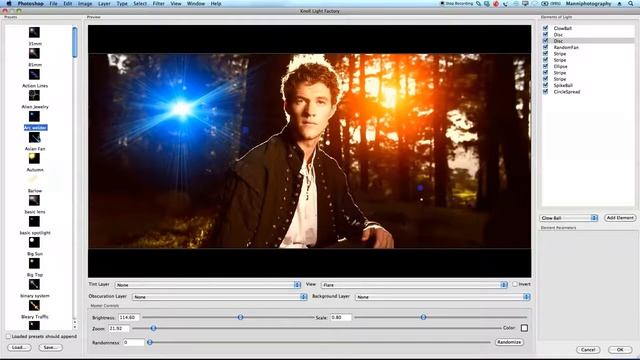
Task: Select the Big Top preset thumbnail
Action: pyautogui.click(x=34, y=264)
